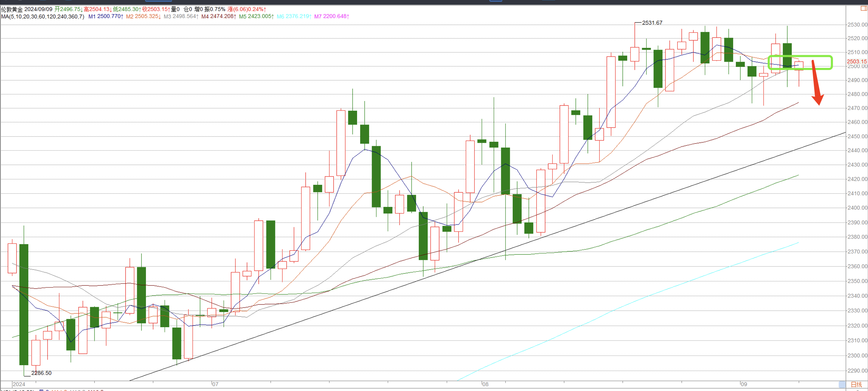Viewport: 868px width, 391px height.
Task: Click the open price 开2496.75
Action: 69,9
